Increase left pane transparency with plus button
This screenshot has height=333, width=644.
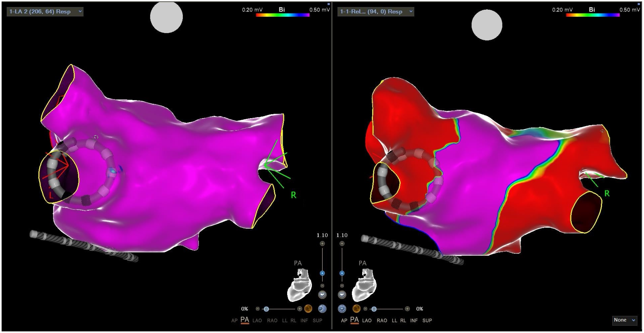299,309
